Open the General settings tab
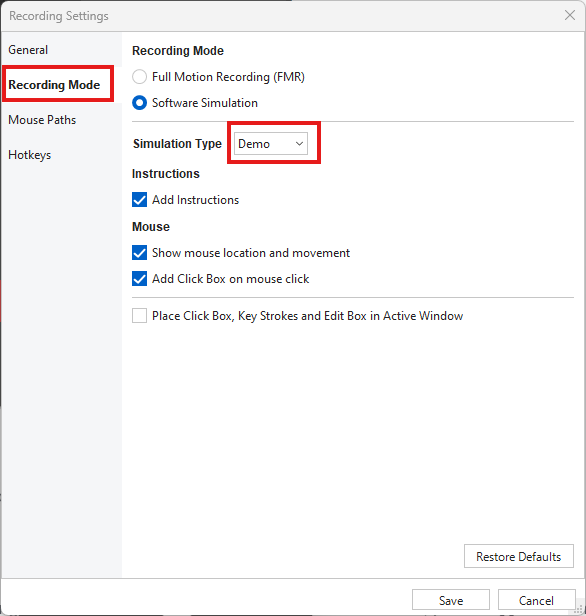The image size is (586, 616). pos(28,50)
